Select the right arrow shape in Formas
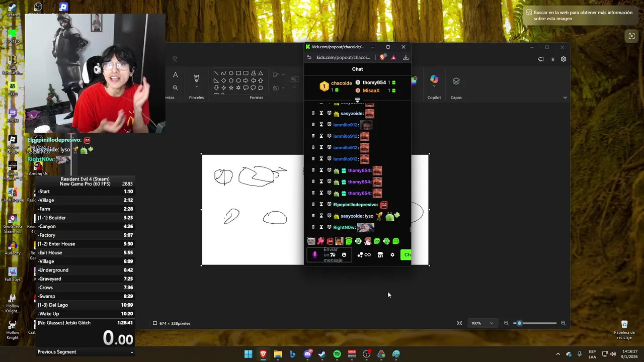Viewport: 644px width, 362px height. (246, 80)
